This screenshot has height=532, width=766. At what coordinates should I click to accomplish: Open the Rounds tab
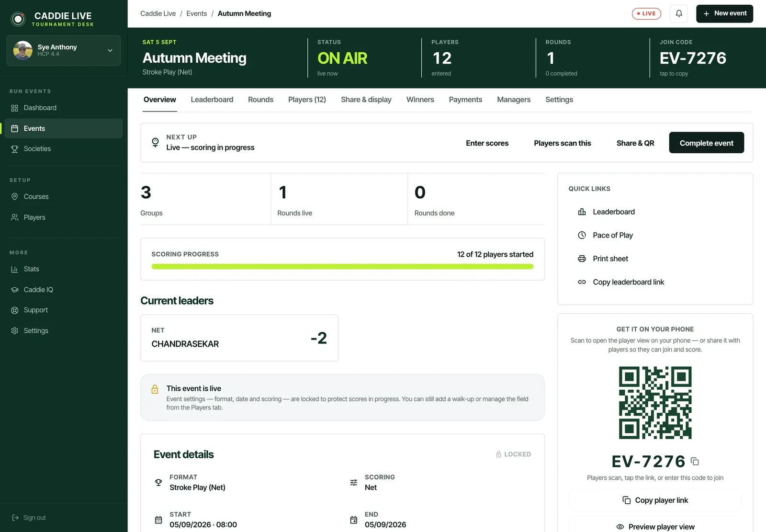pos(261,100)
